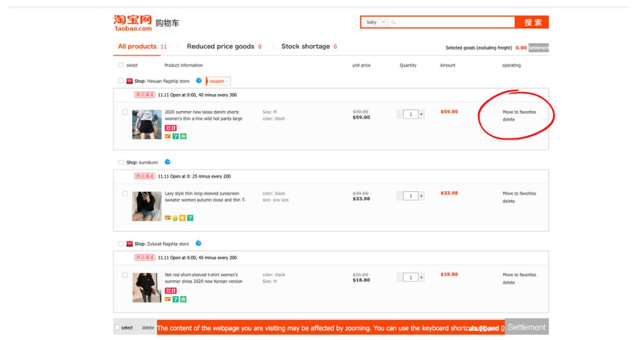This screenshot has height=340, width=644.
Task: Click the green 7-day return icon under the t-shirt
Action: 175,299
